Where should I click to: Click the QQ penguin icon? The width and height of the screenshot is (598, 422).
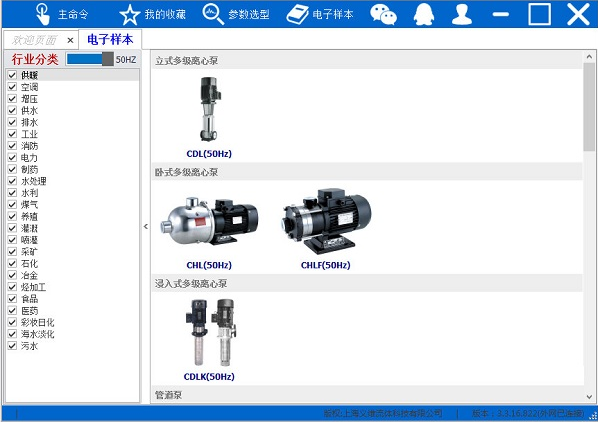[x=424, y=14]
